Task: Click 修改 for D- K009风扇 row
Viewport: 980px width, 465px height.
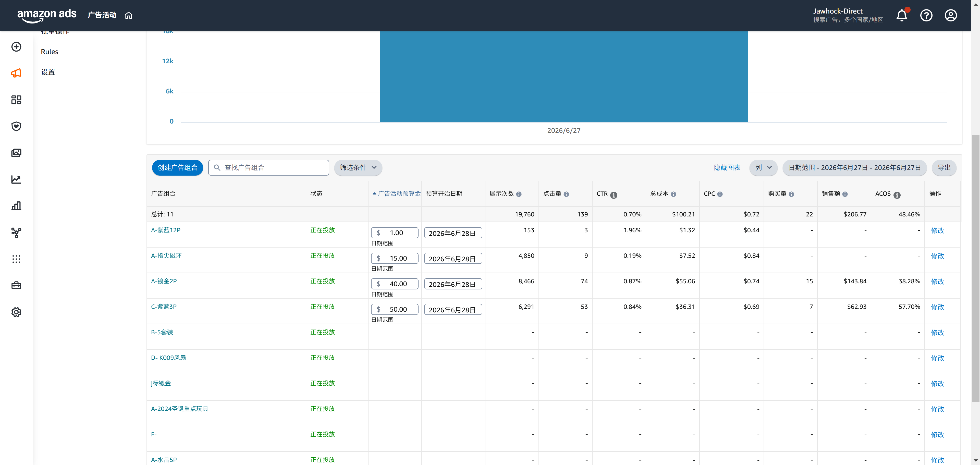Action: 937,358
